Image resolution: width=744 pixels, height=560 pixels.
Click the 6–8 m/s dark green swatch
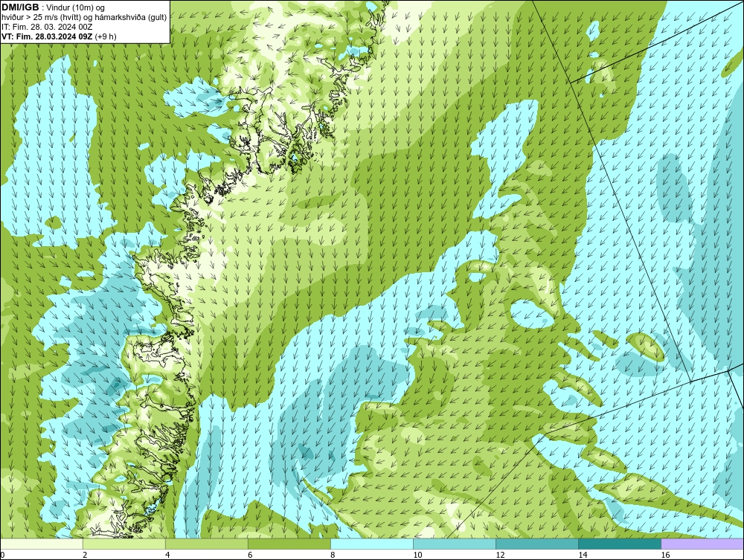tap(289, 544)
